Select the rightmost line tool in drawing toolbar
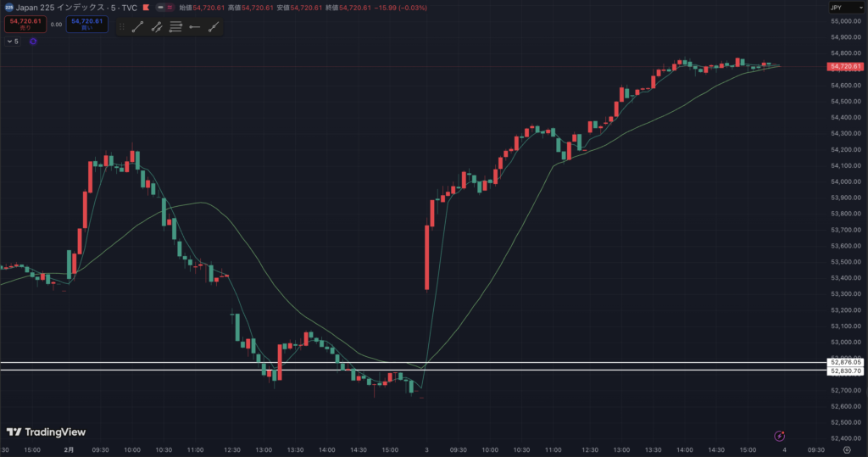Viewport: 868px width, 457px height. pos(214,27)
